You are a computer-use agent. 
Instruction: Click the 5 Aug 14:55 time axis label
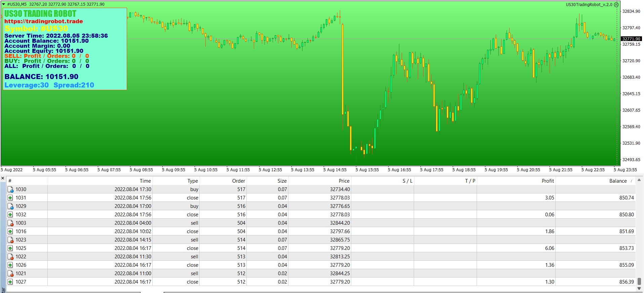tap(335, 170)
